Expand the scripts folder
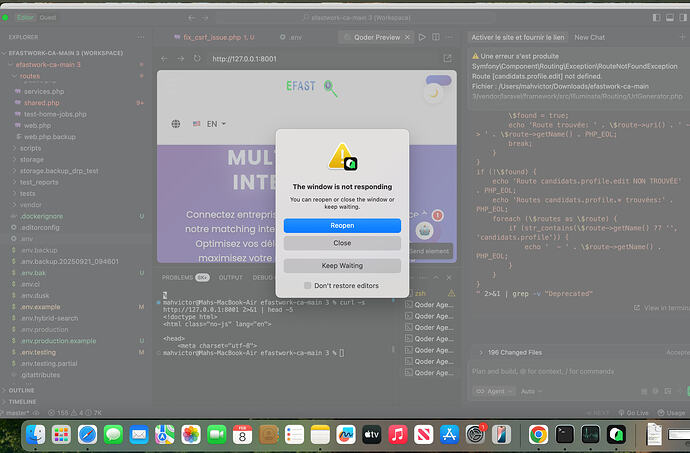The image size is (690, 453). pos(30,148)
